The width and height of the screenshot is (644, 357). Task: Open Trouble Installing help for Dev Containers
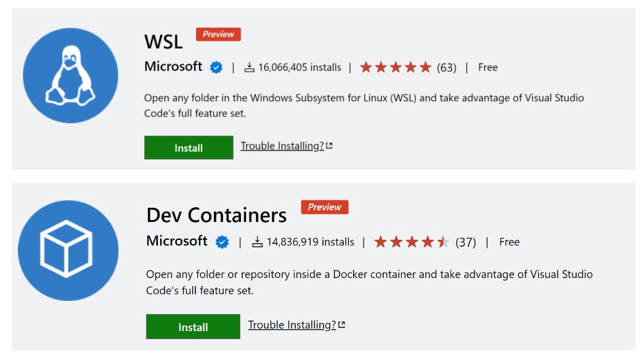(x=291, y=324)
